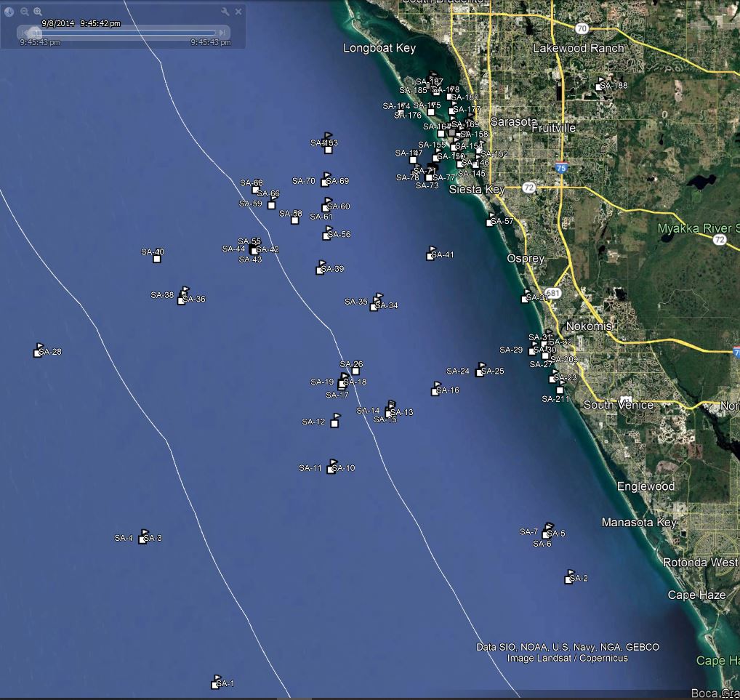Open time slider options wrench
Screen dimensions: 740x700
225,12
